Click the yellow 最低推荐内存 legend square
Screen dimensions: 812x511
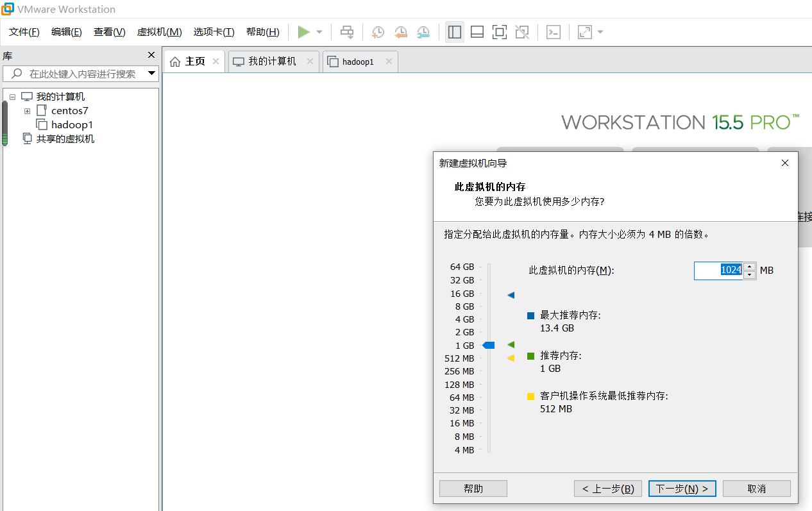[x=531, y=397]
